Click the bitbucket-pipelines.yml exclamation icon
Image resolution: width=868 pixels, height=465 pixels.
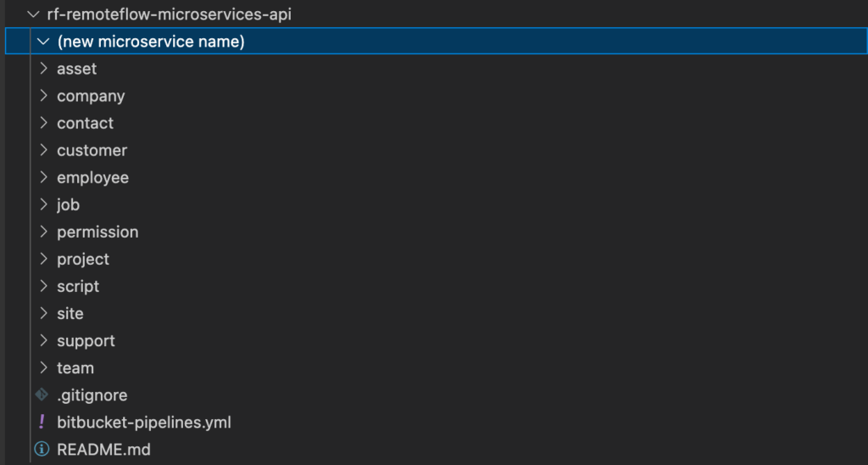(41, 422)
